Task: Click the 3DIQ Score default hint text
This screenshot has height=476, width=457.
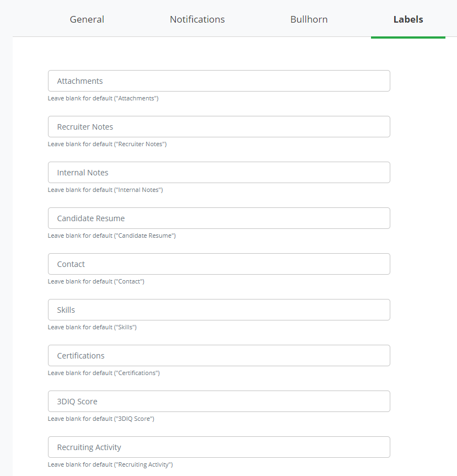Action: tap(101, 419)
